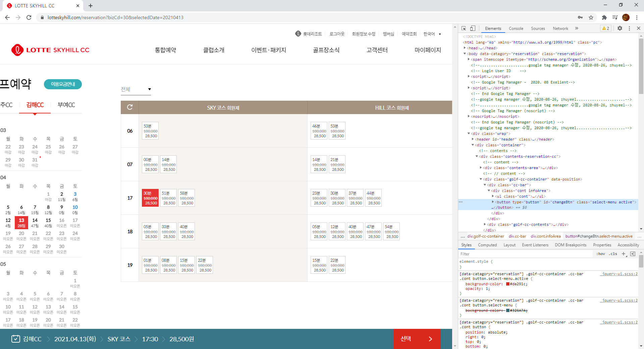Open the 골프장소식 navigation menu
This screenshot has width=644, height=349.
click(x=326, y=50)
